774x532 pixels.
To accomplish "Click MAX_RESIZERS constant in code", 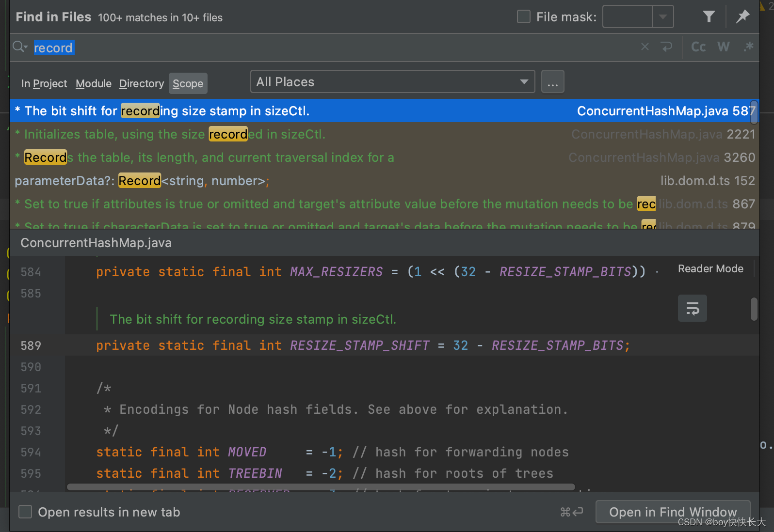I will tap(337, 272).
